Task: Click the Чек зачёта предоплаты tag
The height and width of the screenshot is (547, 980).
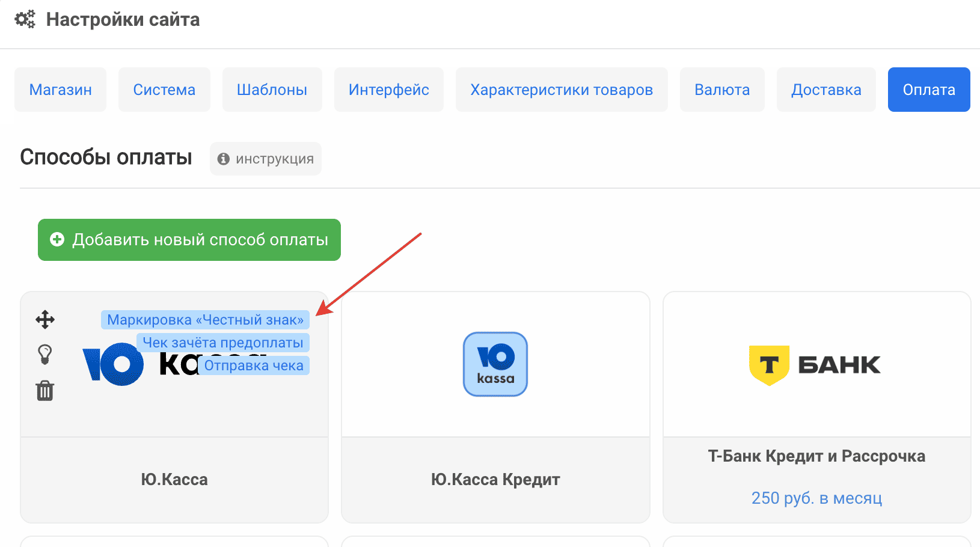Action: coord(223,343)
